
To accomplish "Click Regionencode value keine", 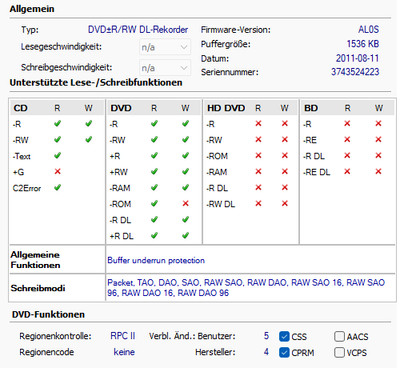I will (124, 352).
